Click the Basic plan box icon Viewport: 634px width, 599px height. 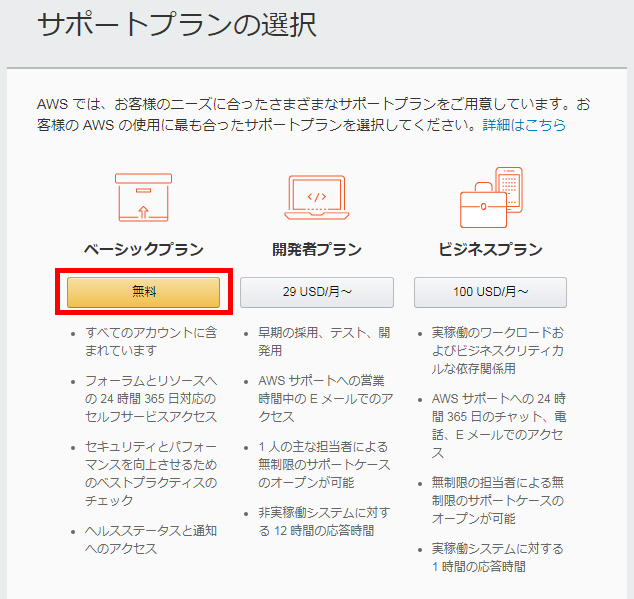tap(144, 197)
